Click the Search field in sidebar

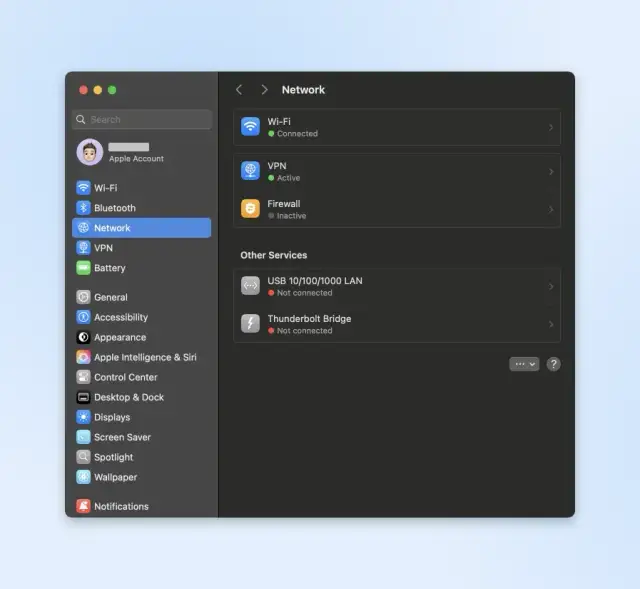pyautogui.click(x=142, y=120)
